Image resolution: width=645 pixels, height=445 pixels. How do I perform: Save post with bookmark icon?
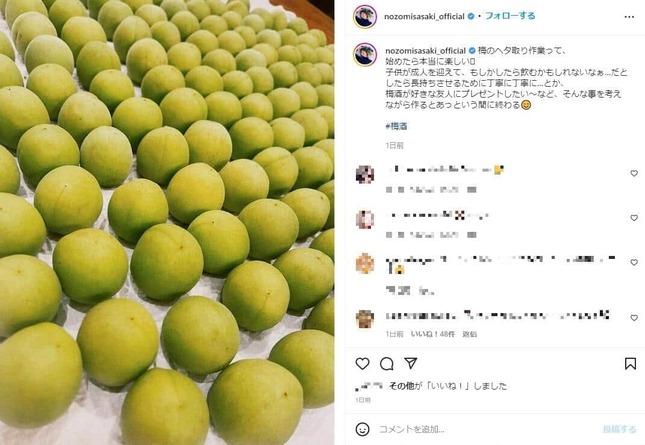tap(630, 364)
